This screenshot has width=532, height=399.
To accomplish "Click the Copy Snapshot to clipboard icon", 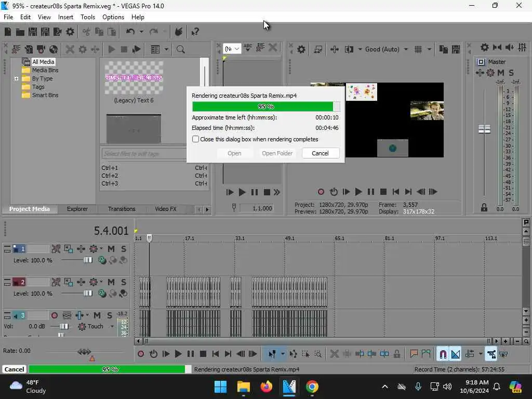I will coord(444,49).
